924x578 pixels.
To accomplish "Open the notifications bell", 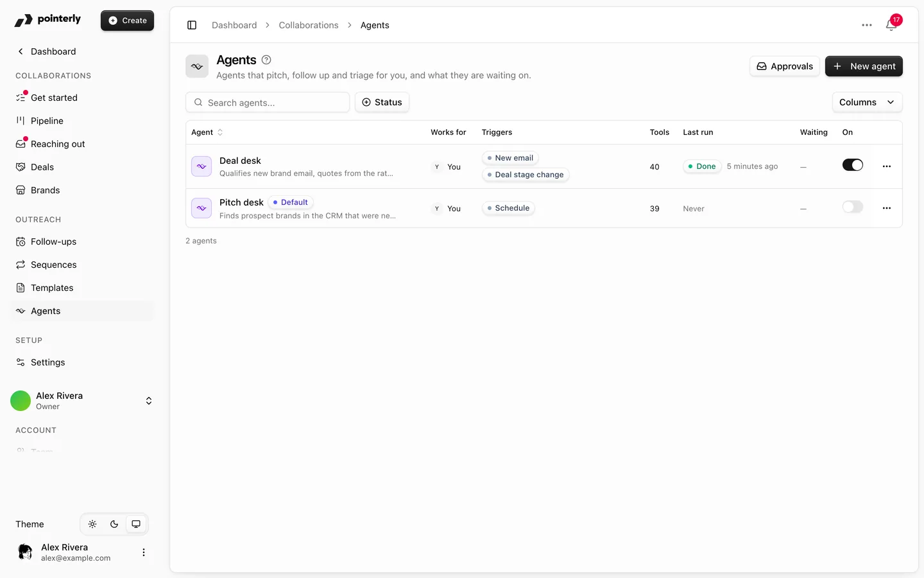I will pyautogui.click(x=891, y=25).
